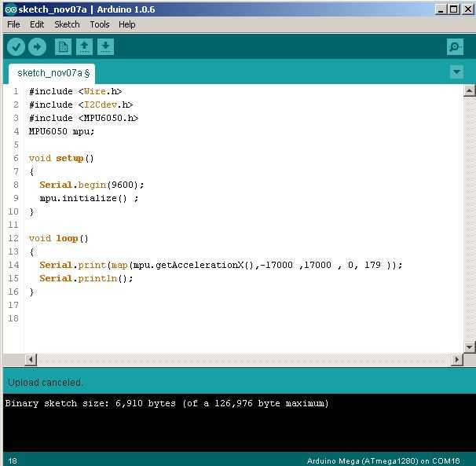
Task: Click the 'mpu.initialize()' line
Action: click(x=89, y=198)
